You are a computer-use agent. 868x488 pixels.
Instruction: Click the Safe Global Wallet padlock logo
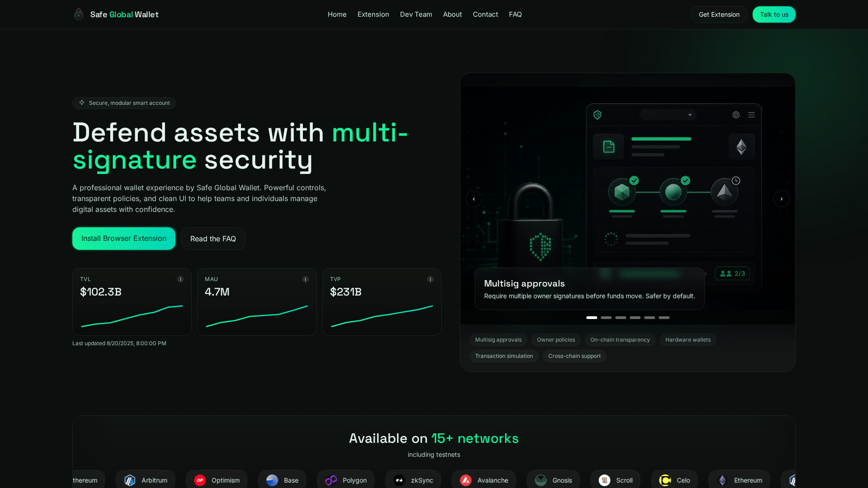tap(79, 14)
